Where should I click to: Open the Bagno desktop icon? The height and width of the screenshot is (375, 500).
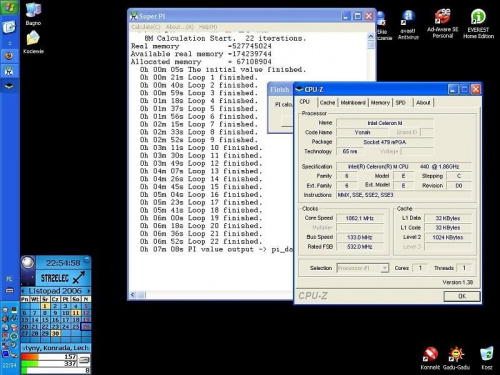33,14
